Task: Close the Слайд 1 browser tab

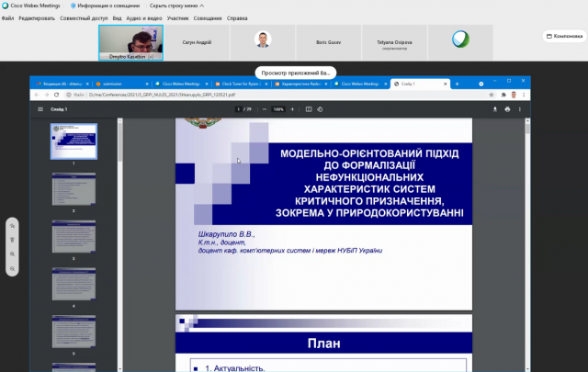Action: [x=445, y=84]
